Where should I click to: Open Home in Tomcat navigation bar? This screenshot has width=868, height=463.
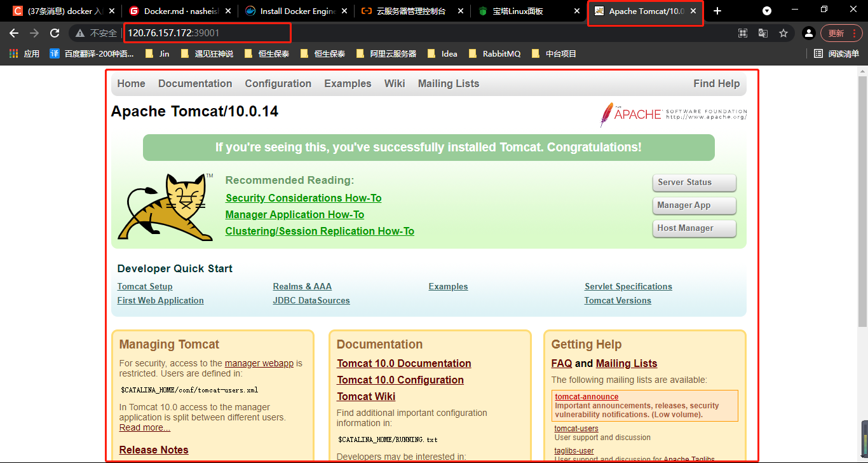131,83
